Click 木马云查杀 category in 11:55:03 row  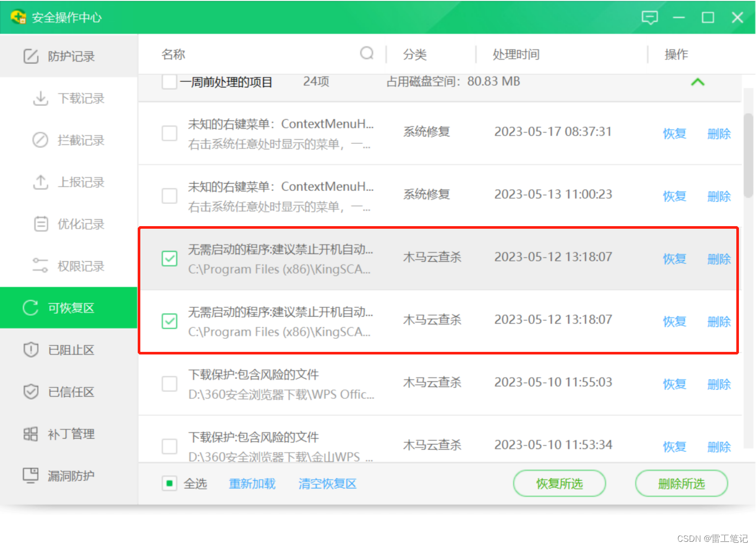(x=432, y=382)
